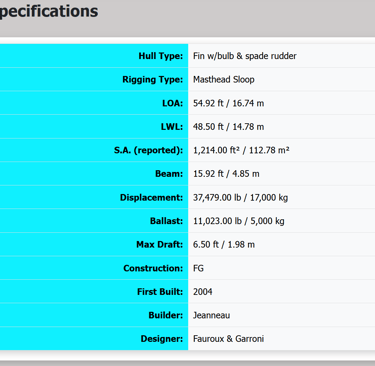Select the 'First Built:' label

[x=160, y=292]
